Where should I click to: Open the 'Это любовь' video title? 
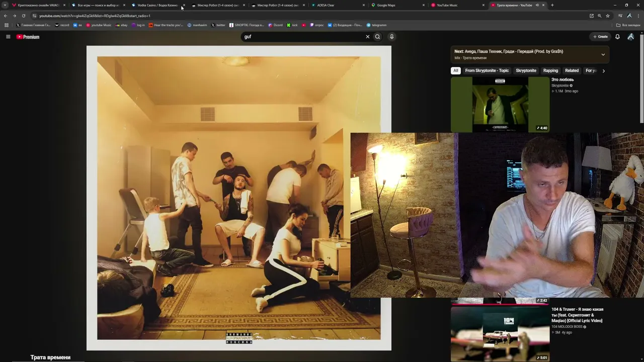coord(562,79)
